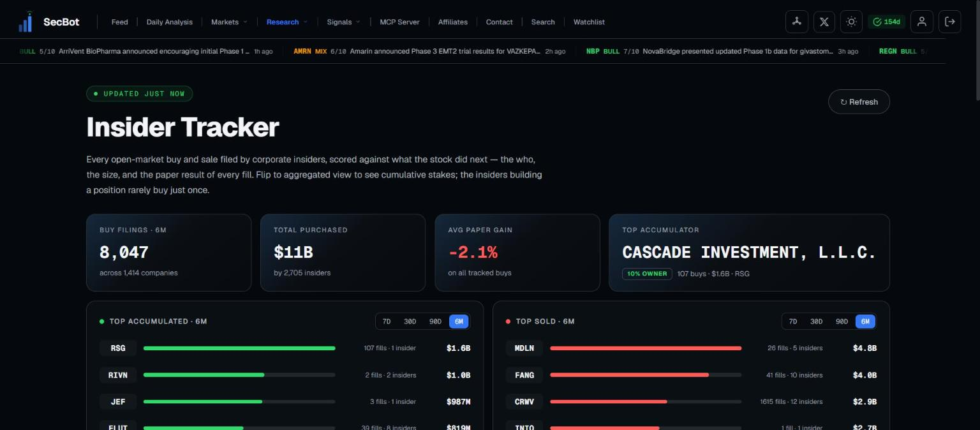The height and width of the screenshot is (430, 980).
Task: Open the Watchlist nav link
Action: pos(589,22)
